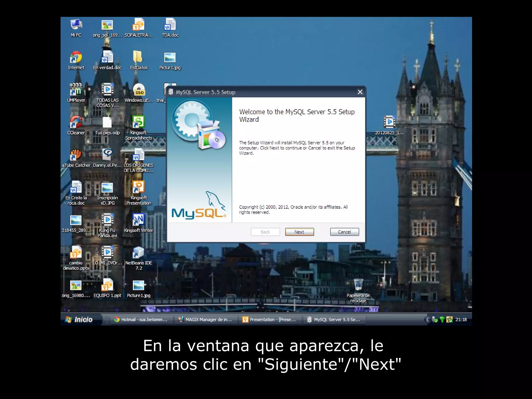Screen dimensions: 532x399
Task: Select TODAS LAS COSAS V video icon
Action: [x=107, y=95]
